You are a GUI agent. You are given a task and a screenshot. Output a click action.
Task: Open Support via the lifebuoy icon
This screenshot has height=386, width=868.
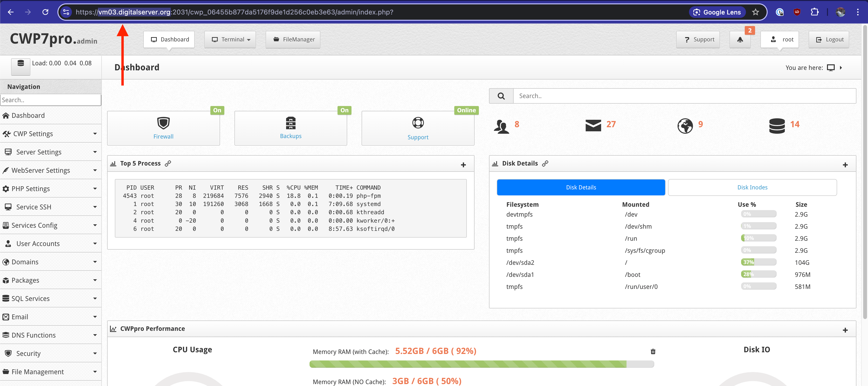[418, 123]
